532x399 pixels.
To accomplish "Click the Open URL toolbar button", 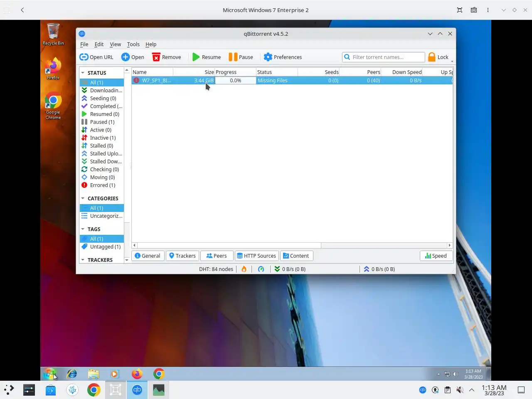I will point(96,57).
